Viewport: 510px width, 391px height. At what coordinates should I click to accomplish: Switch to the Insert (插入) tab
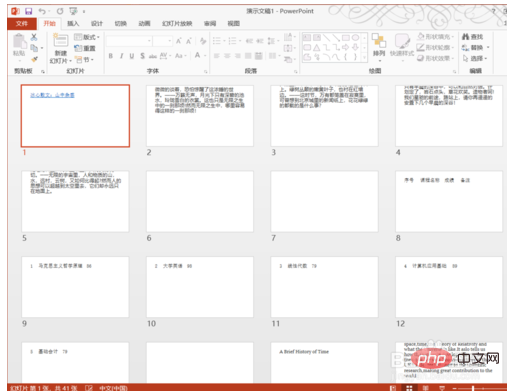pyautogui.click(x=73, y=23)
